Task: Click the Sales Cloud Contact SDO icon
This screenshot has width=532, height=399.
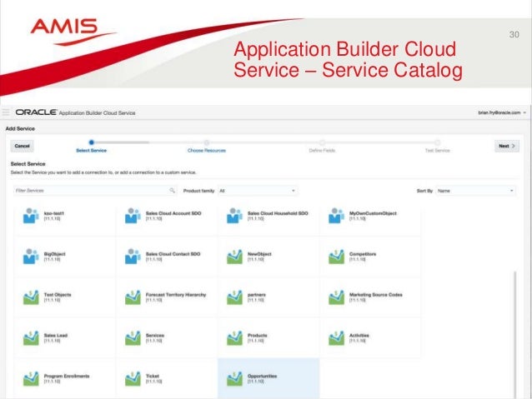Action: click(133, 257)
